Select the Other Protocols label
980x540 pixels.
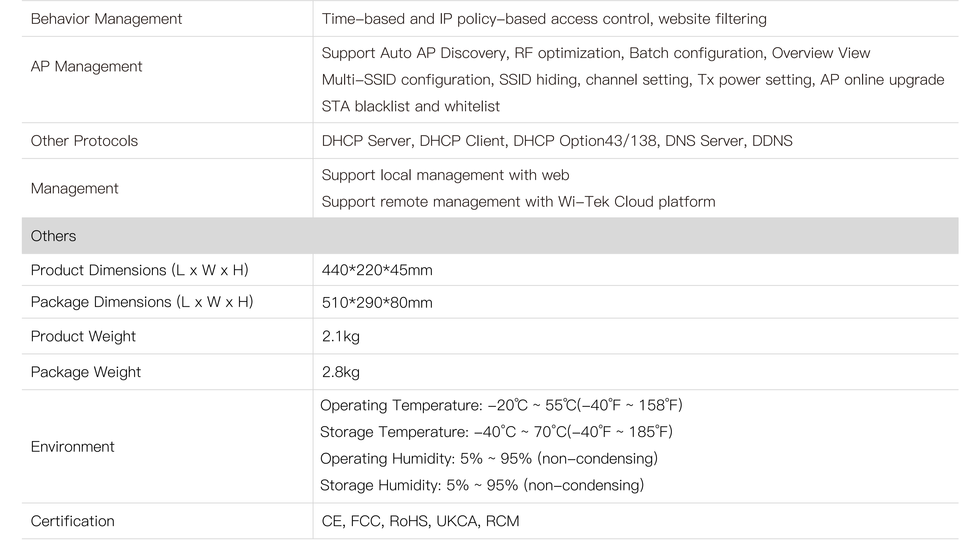[x=84, y=141]
